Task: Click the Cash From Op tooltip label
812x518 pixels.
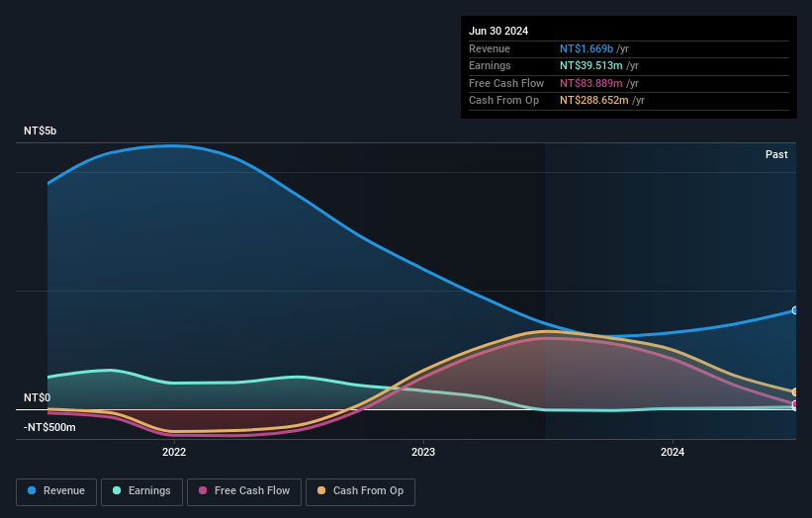Action: (503, 101)
